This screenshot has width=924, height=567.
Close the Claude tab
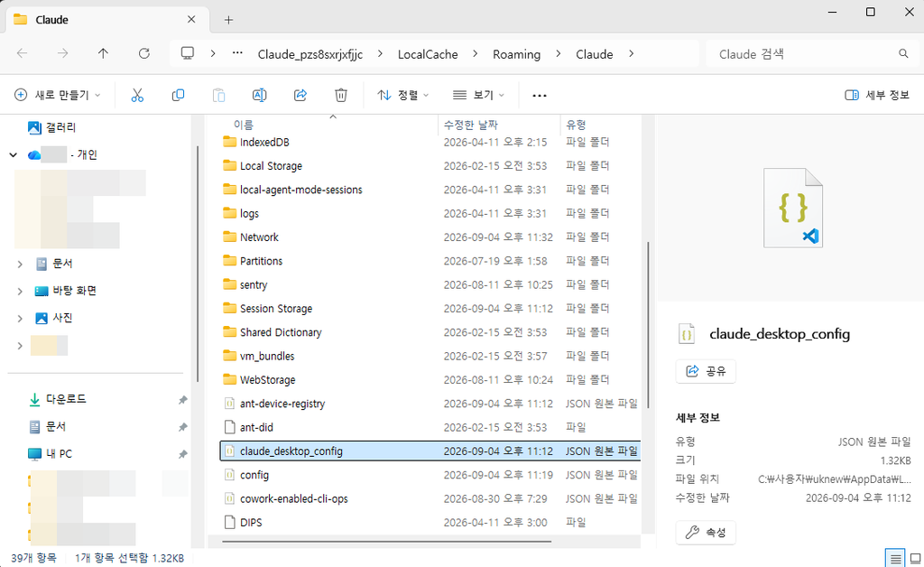pos(191,20)
